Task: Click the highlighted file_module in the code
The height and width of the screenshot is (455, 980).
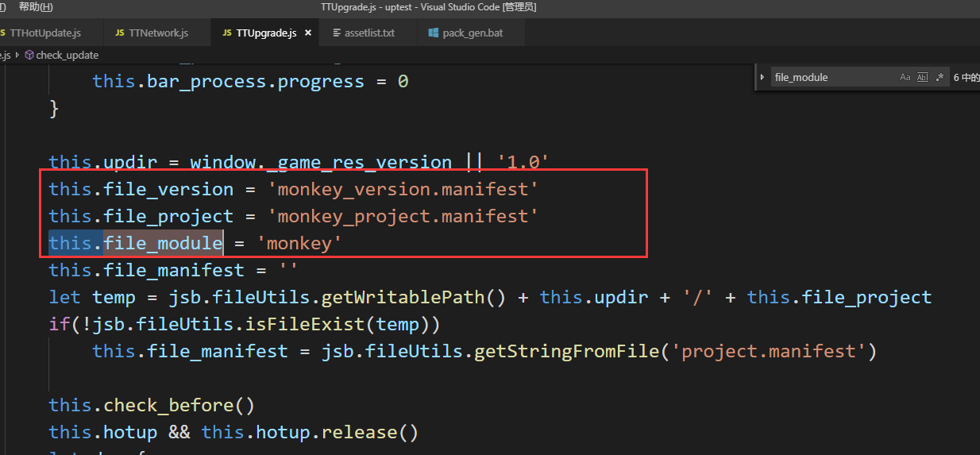Action: click(163, 243)
